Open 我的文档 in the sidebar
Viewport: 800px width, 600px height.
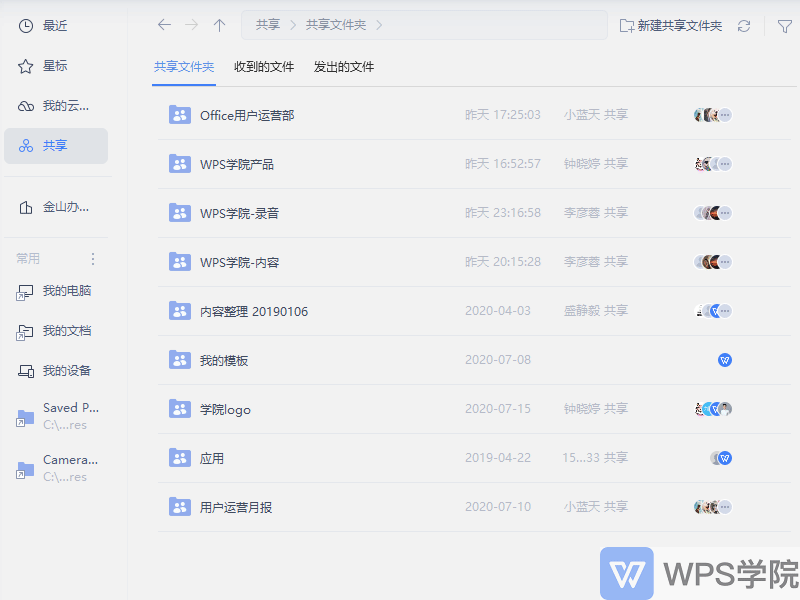pos(55,331)
